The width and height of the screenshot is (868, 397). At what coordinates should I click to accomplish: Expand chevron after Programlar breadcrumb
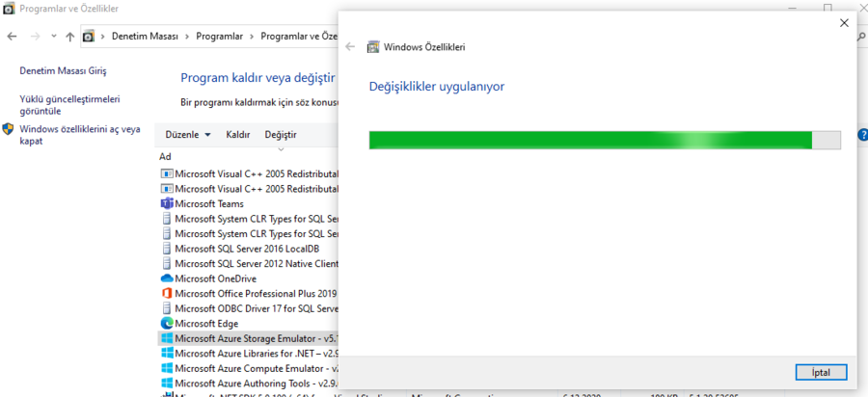tap(252, 37)
